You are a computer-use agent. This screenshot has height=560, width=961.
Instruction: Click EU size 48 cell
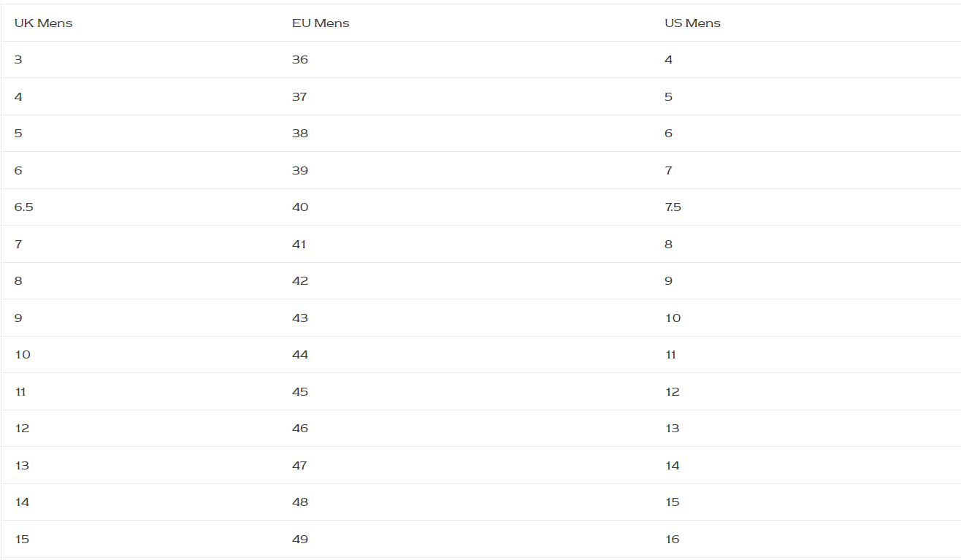click(x=300, y=502)
